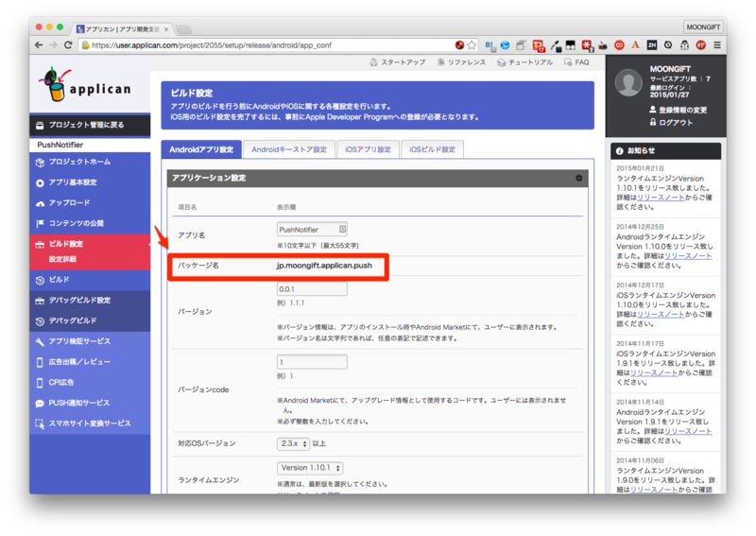
Task: Click the アプリカン browser tab
Action: [121, 29]
